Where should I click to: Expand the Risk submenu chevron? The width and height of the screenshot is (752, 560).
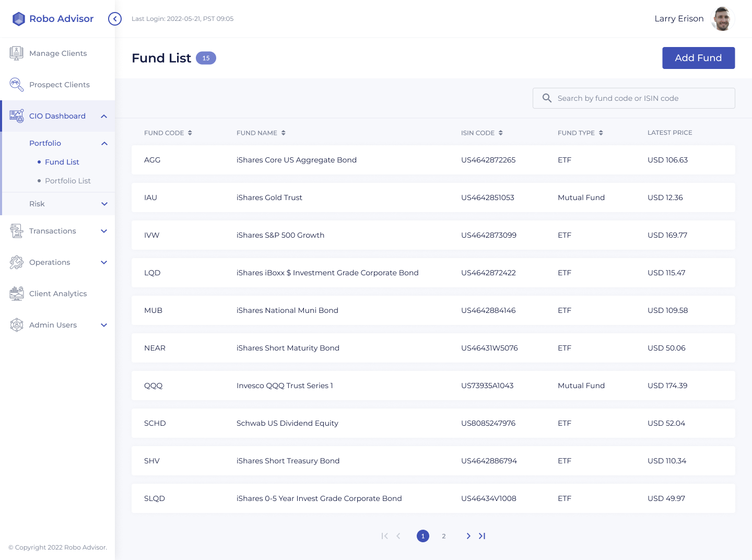point(104,204)
